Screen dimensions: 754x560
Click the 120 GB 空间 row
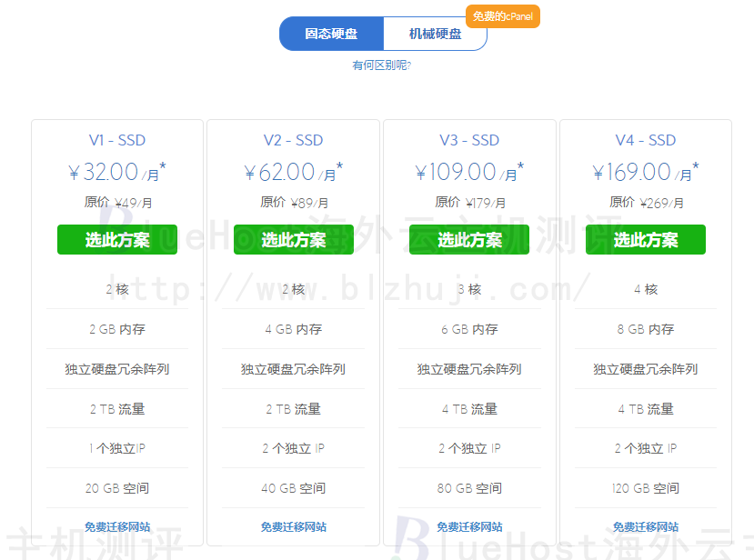point(646,488)
